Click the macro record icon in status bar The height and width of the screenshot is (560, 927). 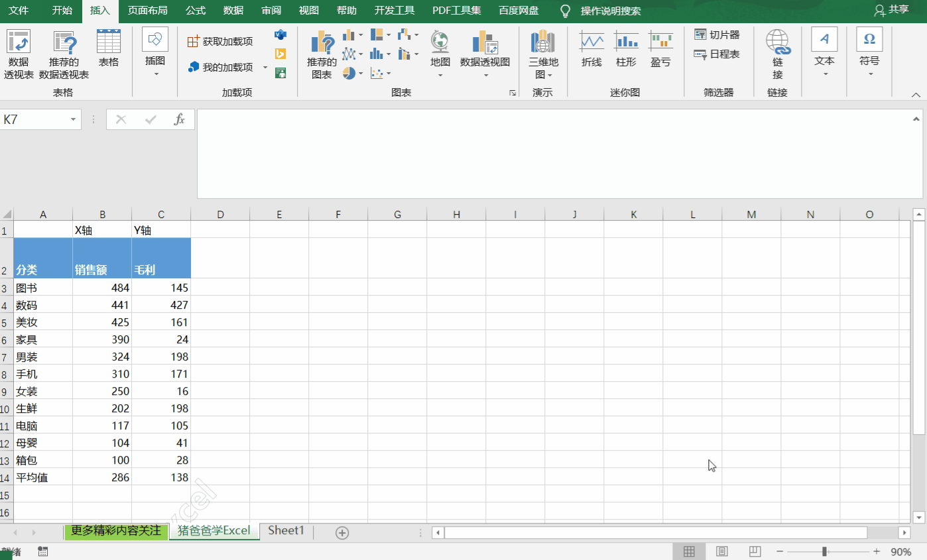pos(42,551)
